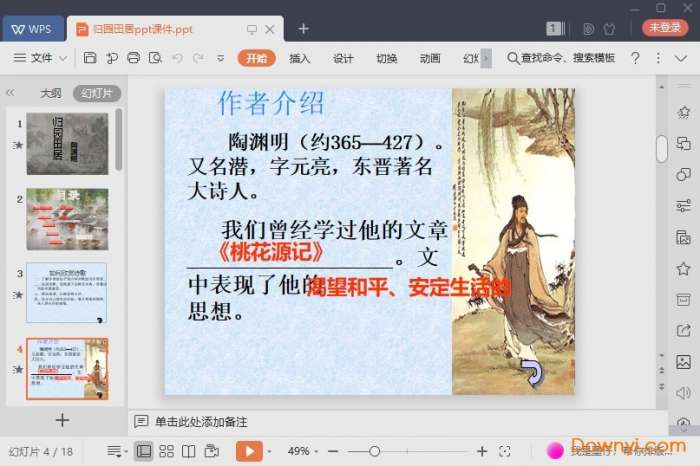Click the monitor icon in document tab

pos(252,29)
